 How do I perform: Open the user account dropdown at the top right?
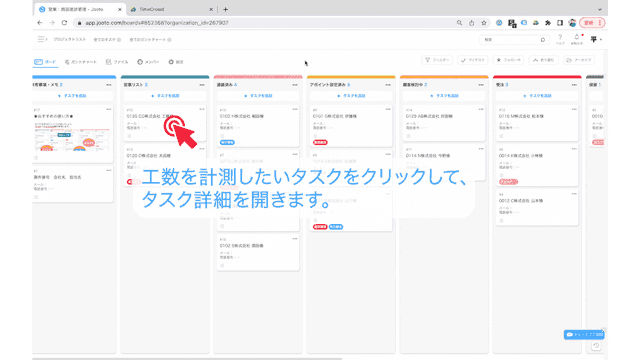pos(596,39)
